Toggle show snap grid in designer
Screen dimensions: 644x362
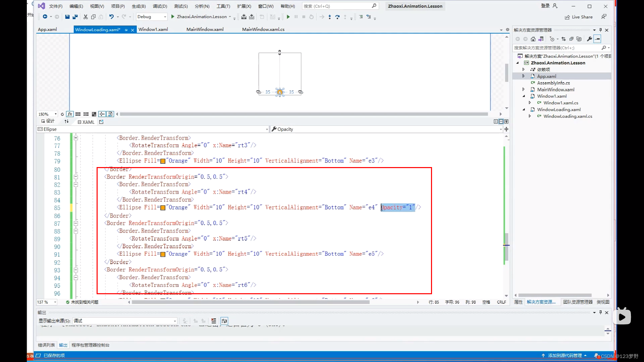coord(78,114)
